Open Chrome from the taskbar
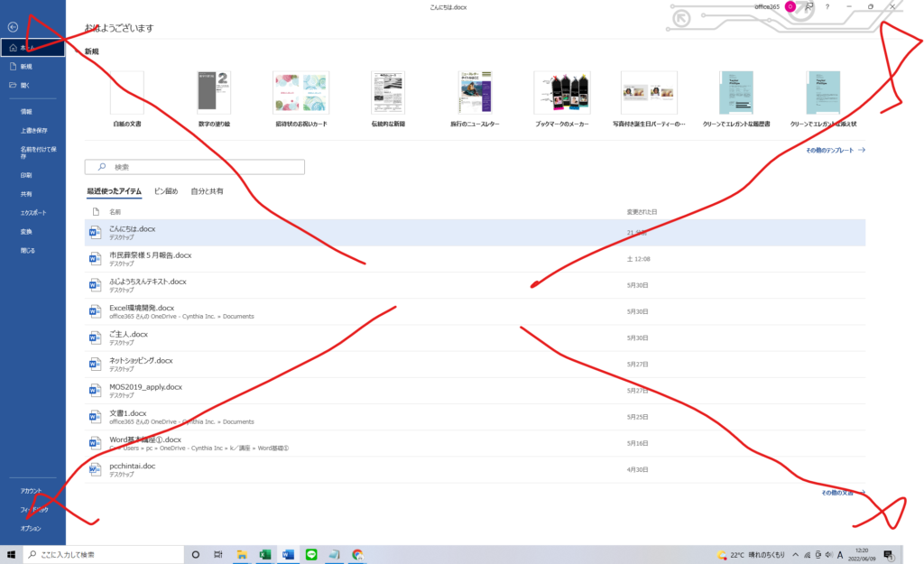924x564 pixels. point(357,554)
